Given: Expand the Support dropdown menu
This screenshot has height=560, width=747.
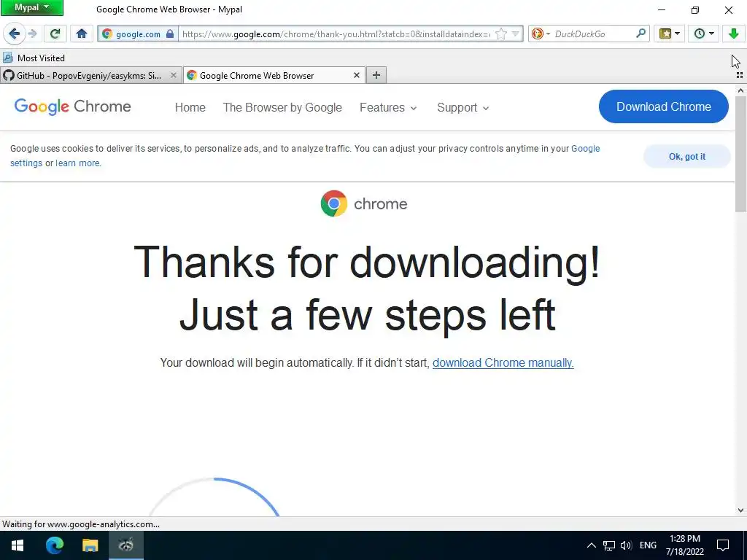Looking at the screenshot, I should point(463,108).
